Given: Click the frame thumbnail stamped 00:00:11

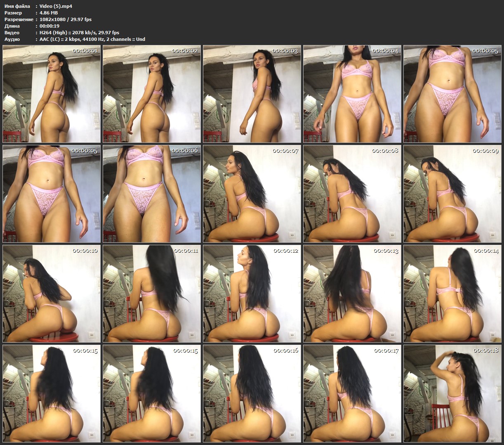Looking at the screenshot, I should tap(152, 294).
